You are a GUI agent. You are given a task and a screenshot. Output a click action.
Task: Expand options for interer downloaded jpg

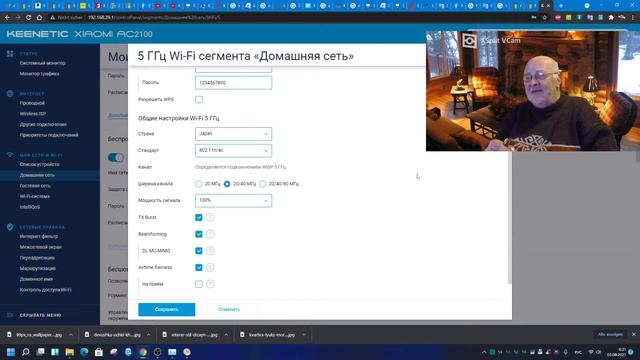pyautogui.click(x=226, y=335)
